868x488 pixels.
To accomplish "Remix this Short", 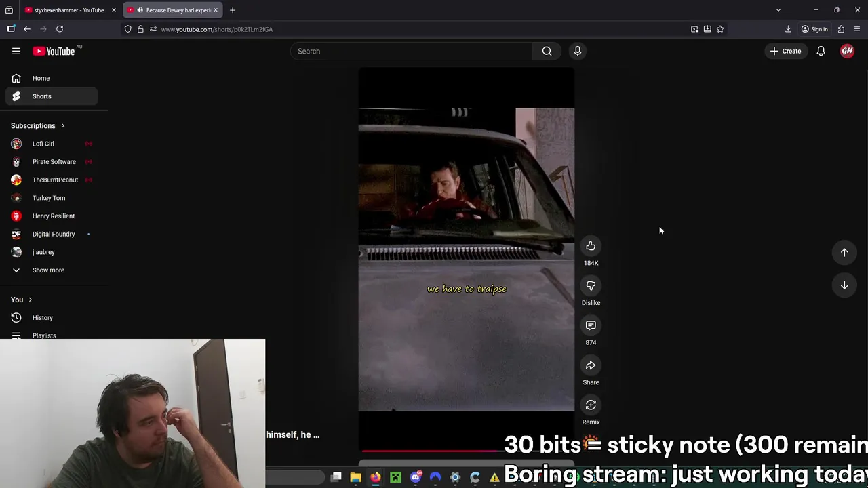I will tap(591, 405).
